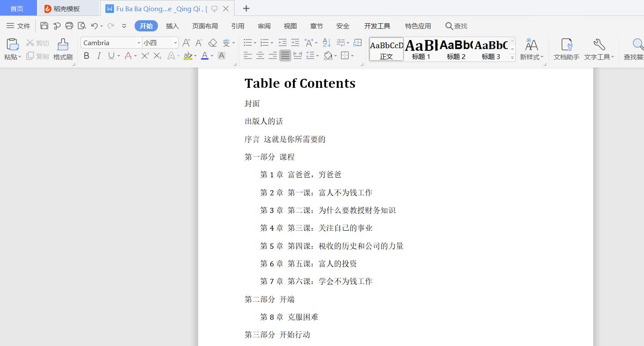Click the Cut (剪切) scissors button

pos(37,43)
